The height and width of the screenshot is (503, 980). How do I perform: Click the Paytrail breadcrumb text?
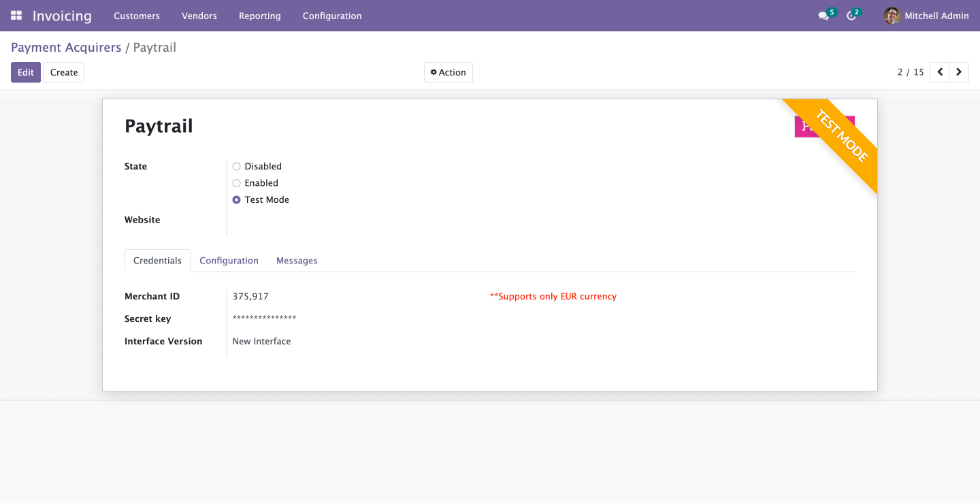tap(154, 48)
